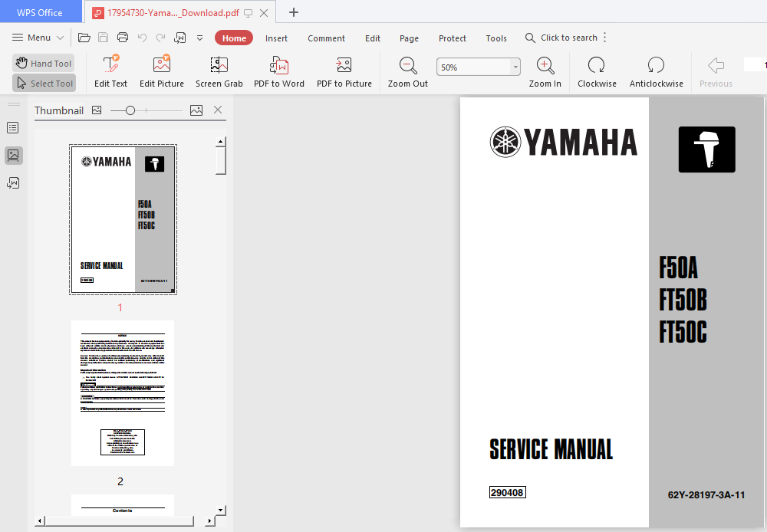Click the sidebar collapse grip handle
Image resolution: width=767 pixels, height=532 pixels.
(x=14, y=104)
